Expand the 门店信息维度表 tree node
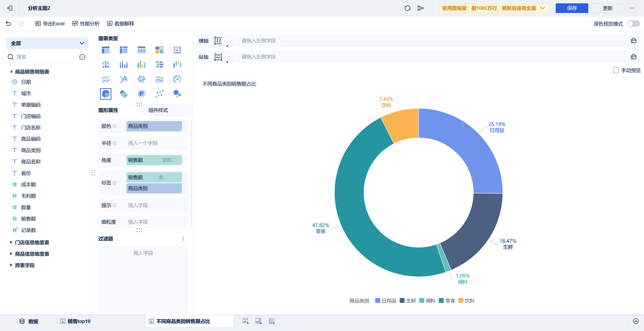644x331 pixels. (x=11, y=242)
